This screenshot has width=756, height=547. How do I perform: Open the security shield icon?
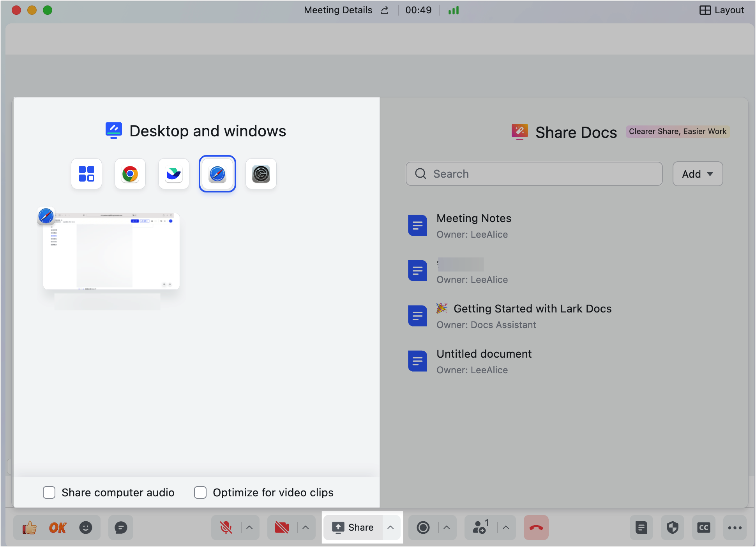(x=673, y=528)
